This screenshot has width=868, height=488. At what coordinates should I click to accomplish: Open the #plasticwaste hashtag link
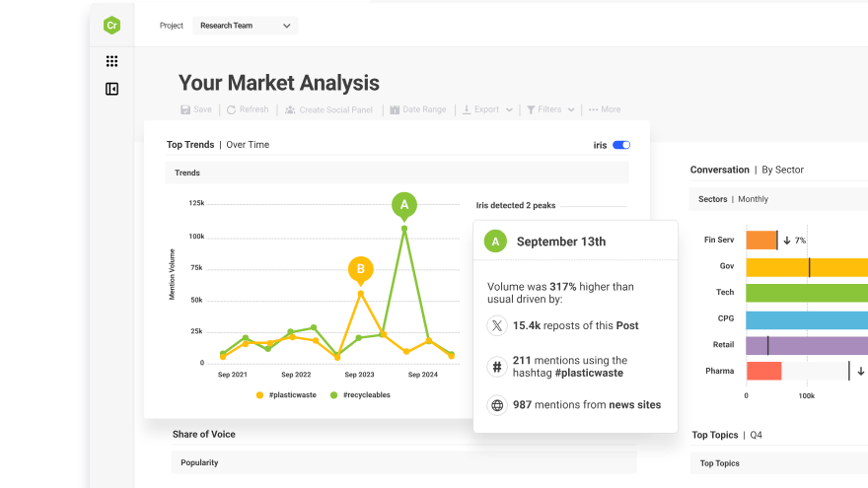pyautogui.click(x=589, y=373)
